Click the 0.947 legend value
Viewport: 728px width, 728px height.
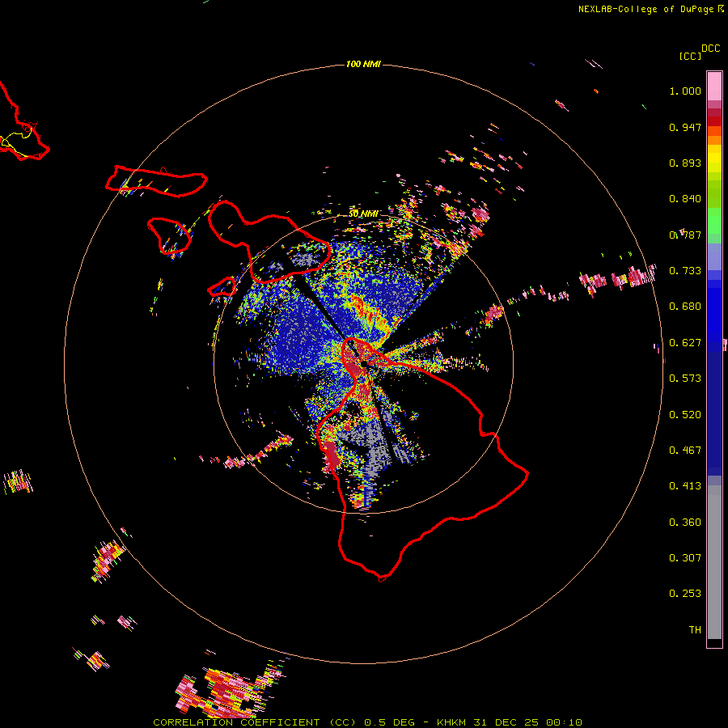coord(685,127)
